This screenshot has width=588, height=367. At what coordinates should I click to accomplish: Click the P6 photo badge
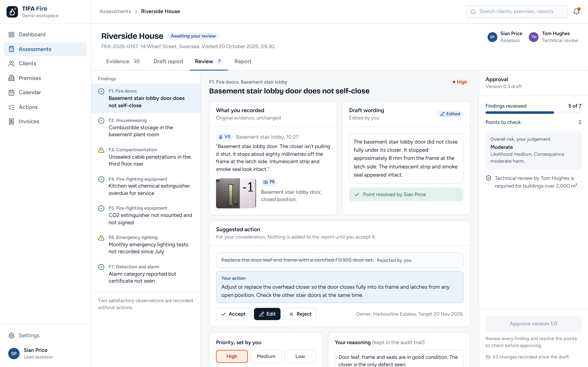(x=269, y=182)
